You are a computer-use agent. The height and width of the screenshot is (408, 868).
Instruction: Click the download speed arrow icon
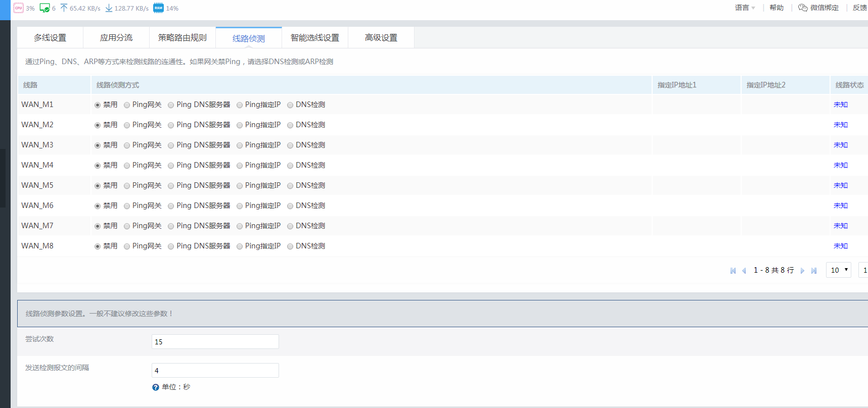(x=109, y=8)
